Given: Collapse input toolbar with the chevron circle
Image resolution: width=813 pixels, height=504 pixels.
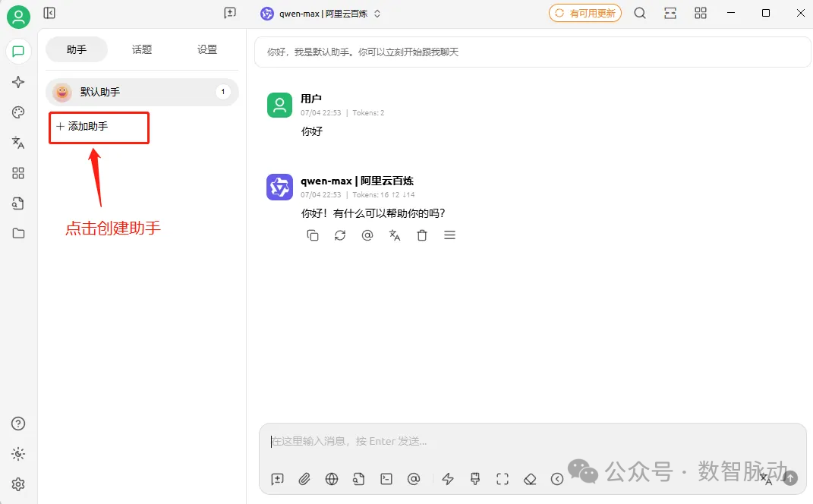Looking at the screenshot, I should click(557, 479).
